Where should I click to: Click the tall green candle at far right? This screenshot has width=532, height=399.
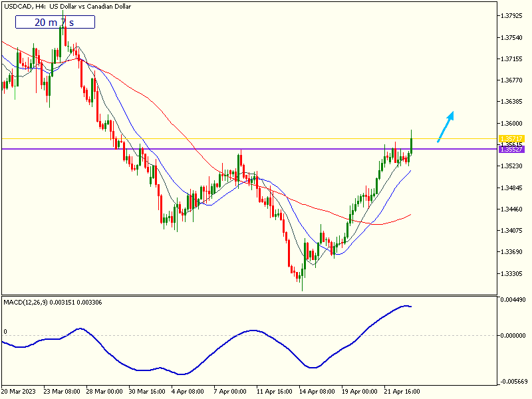tap(412, 142)
